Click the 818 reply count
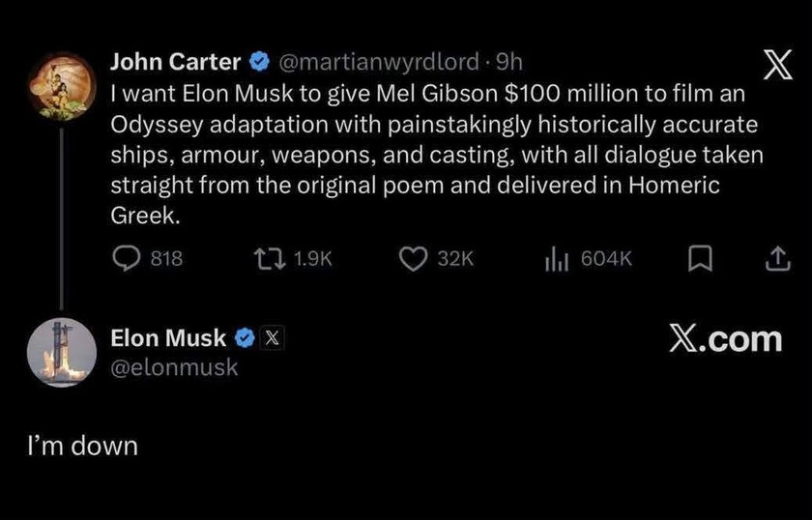 166,258
